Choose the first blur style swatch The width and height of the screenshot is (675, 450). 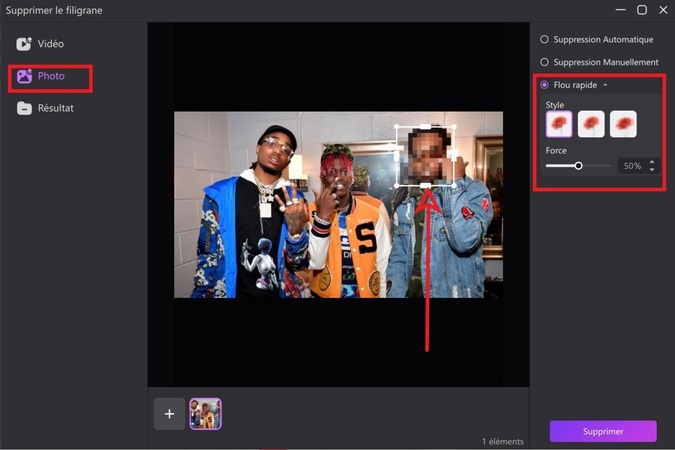(559, 124)
